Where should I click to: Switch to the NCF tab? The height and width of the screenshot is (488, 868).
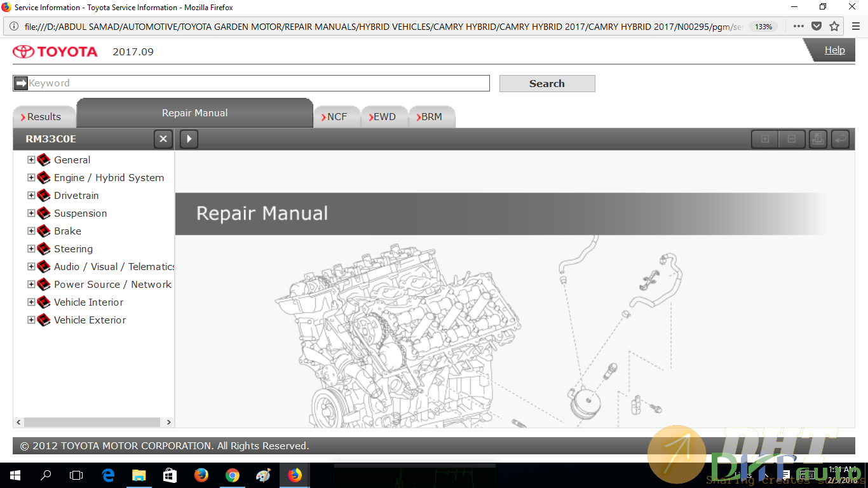pyautogui.click(x=336, y=117)
